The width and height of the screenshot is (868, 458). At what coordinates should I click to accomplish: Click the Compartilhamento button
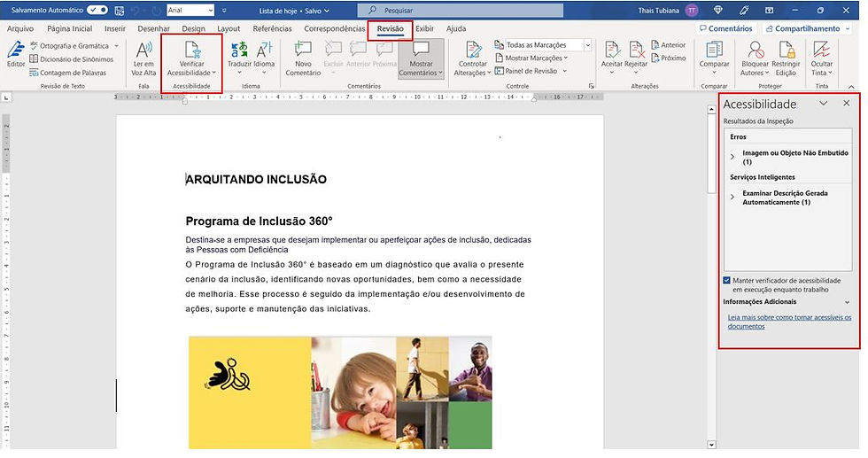tap(807, 28)
